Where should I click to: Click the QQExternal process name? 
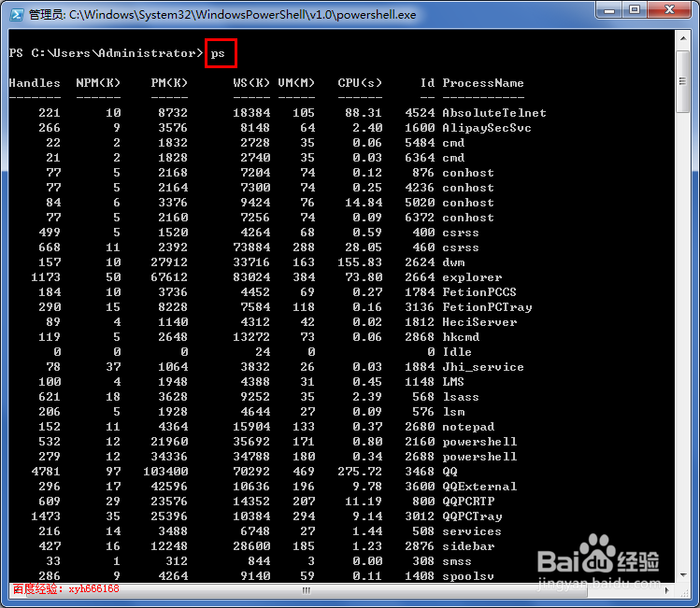479,487
